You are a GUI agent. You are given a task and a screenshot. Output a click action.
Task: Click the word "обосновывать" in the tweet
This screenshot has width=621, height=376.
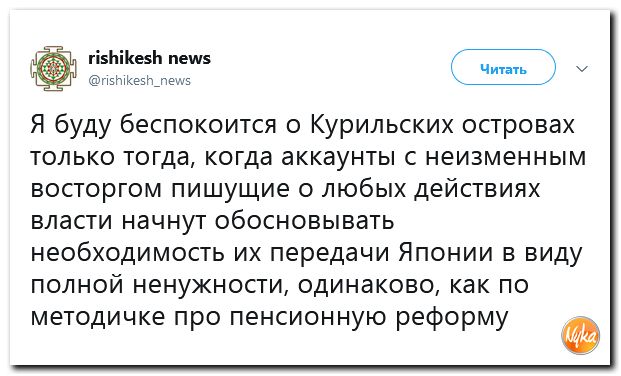coord(304,220)
